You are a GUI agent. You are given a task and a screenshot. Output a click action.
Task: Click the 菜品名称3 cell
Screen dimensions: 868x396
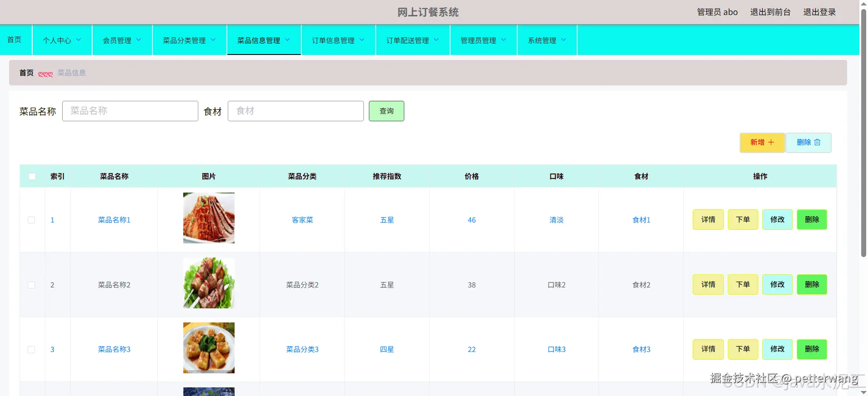coord(114,349)
